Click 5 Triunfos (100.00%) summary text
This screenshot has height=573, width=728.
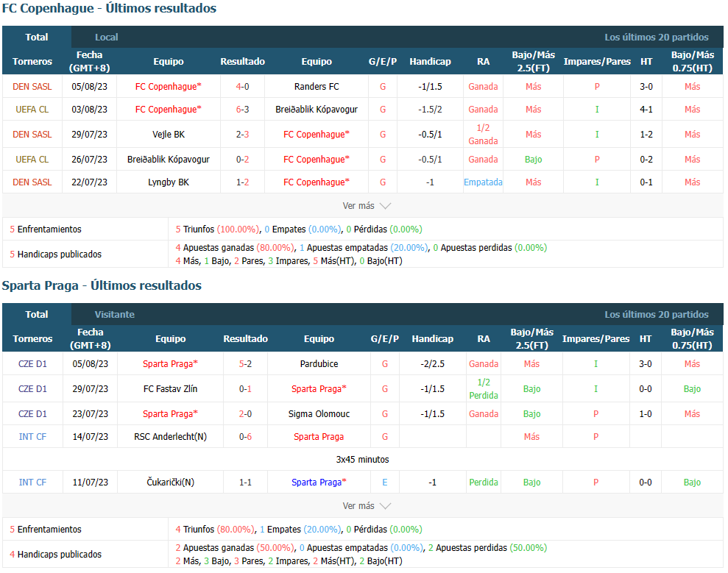click(x=217, y=229)
